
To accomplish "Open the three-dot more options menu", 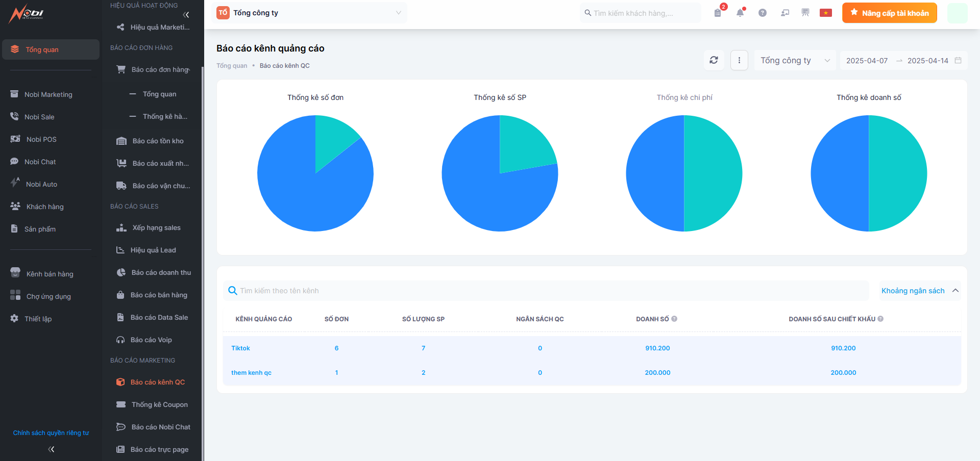I will 739,60.
